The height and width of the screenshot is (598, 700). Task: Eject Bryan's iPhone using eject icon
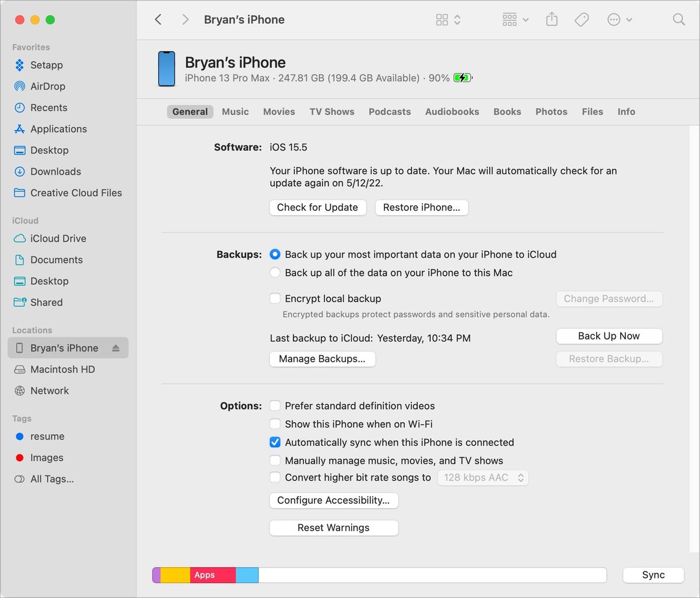coord(116,348)
